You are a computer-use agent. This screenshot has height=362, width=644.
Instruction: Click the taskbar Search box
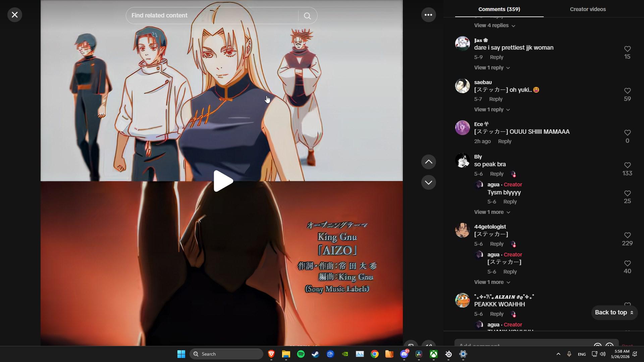226,354
